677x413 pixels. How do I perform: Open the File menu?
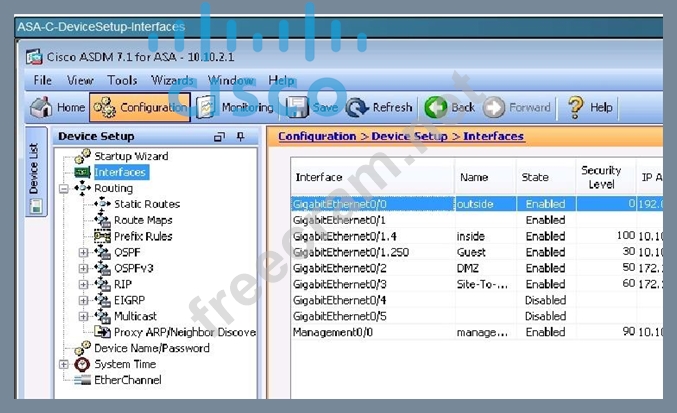click(43, 80)
